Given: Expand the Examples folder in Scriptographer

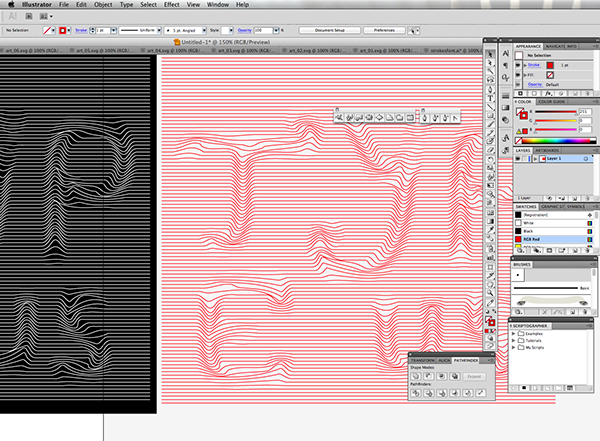Looking at the screenshot, I should click(514, 334).
